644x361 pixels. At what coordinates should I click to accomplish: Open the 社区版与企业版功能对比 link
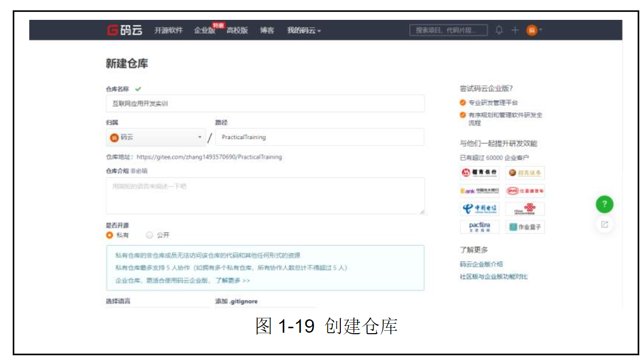[494, 277]
